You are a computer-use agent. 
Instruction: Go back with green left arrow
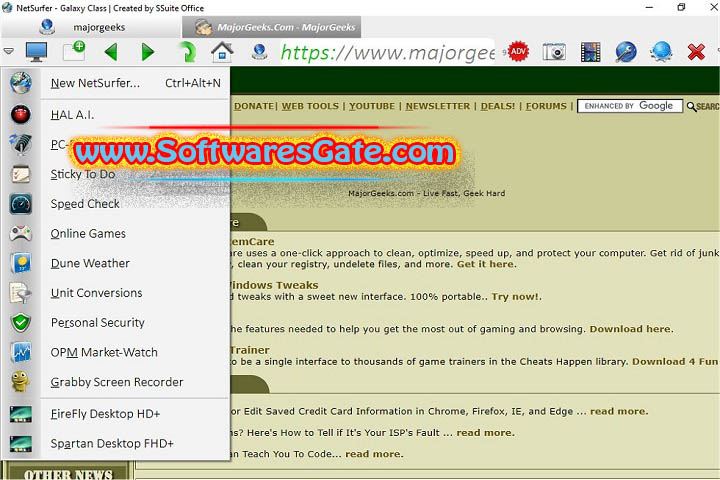(111, 52)
